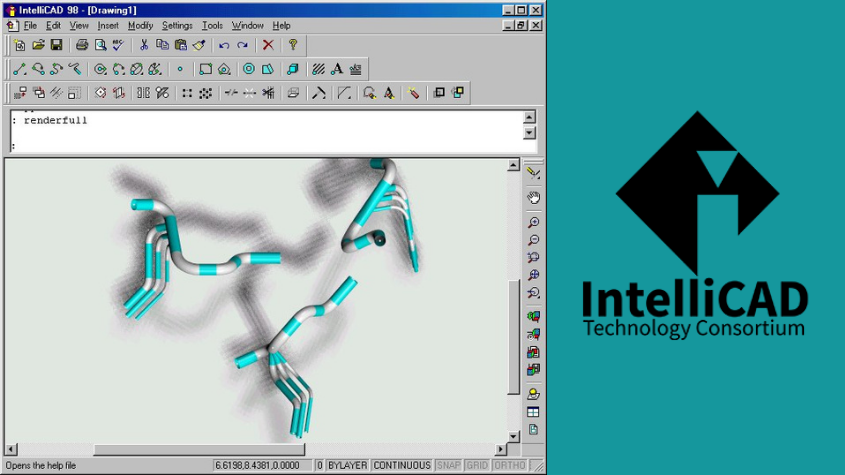The image size is (845, 475).
Task: Toggle GRID in the status bar
Action: tap(477, 465)
